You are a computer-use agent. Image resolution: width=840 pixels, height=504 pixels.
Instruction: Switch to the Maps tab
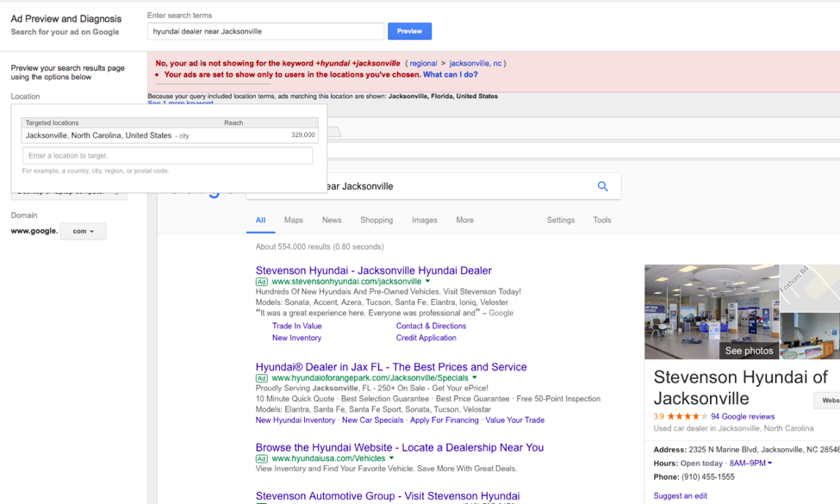click(294, 221)
